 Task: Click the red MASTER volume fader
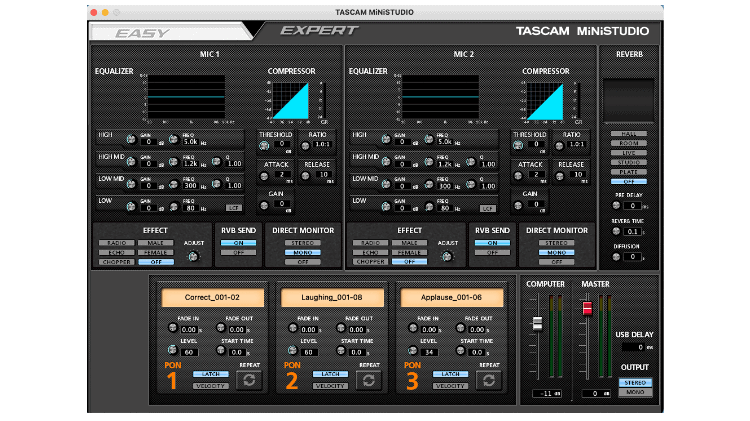pos(587,308)
